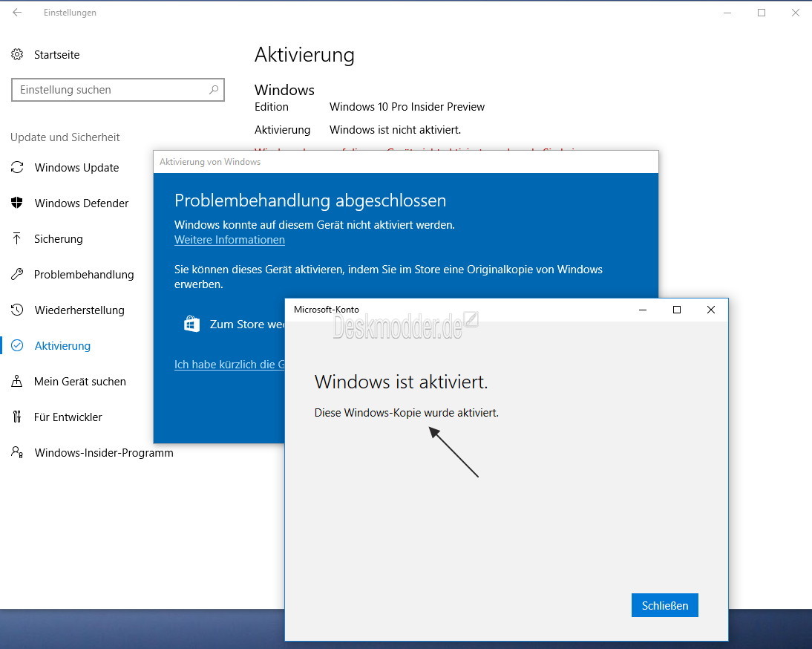Click Zum Store wechseln label
812x649 pixels.
(247, 324)
